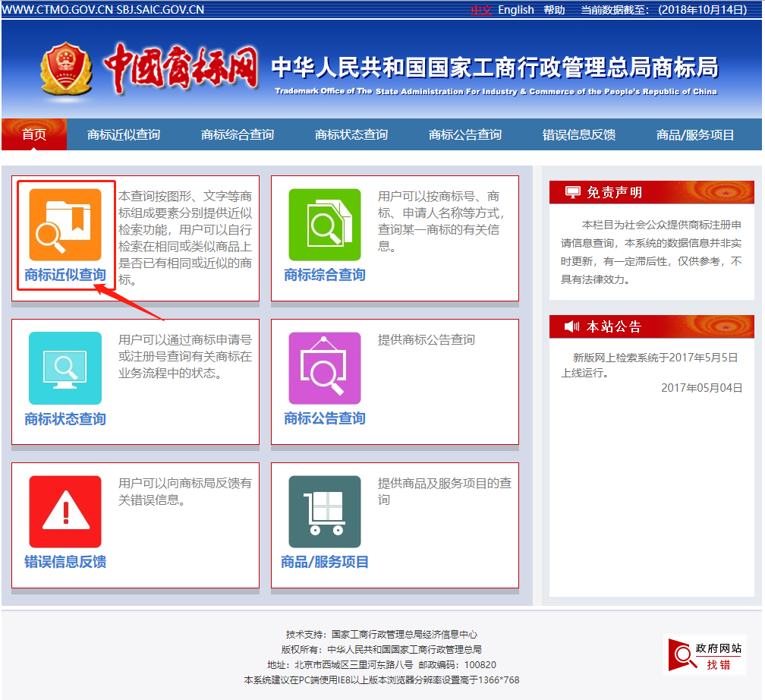Click the WWW.CTMO.GOV.CN link
Screen dimensions: 765x700
tap(58, 10)
